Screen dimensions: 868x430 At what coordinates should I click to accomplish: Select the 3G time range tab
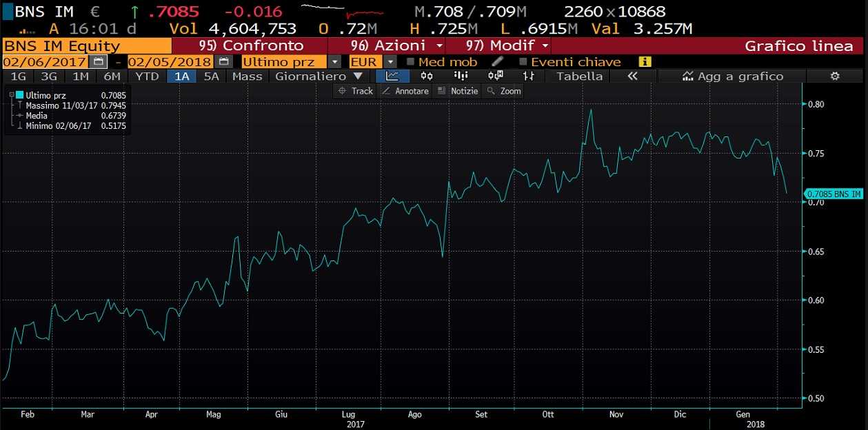tap(49, 76)
